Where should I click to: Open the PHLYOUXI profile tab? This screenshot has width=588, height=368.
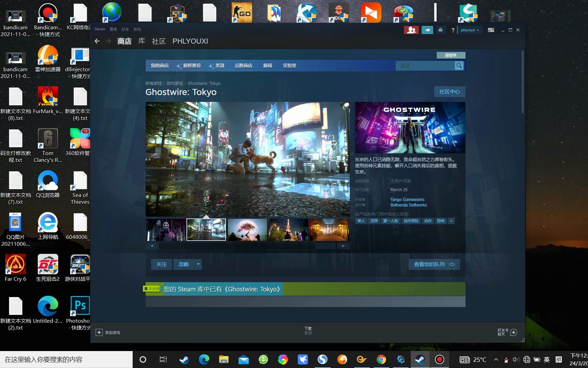190,41
